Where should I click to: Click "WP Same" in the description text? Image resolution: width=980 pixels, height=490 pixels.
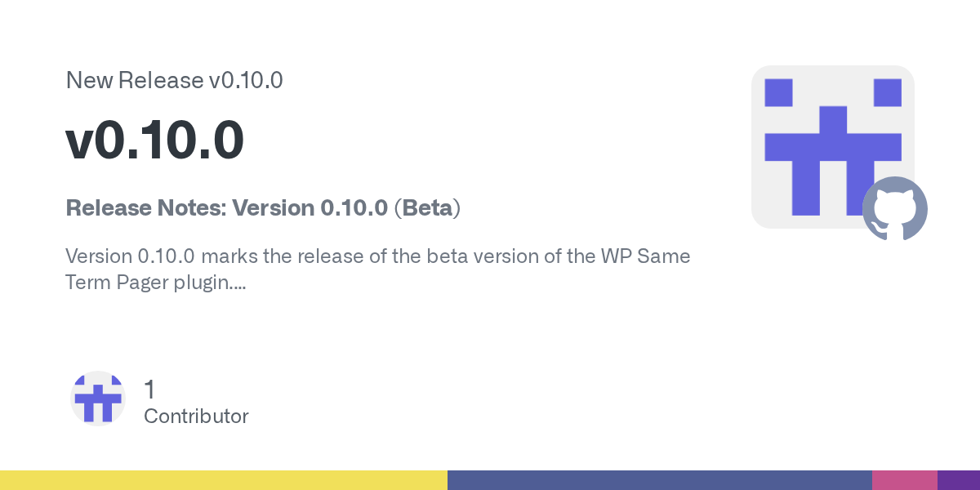(645, 256)
